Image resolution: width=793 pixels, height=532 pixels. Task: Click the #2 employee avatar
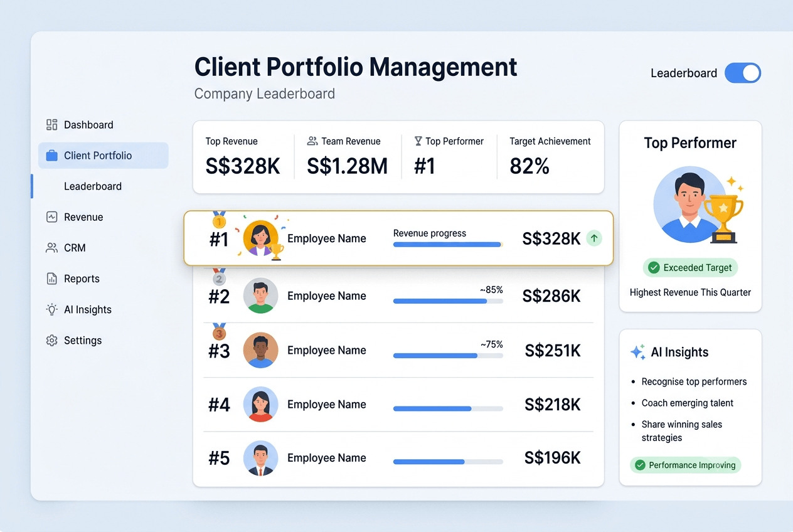coord(260,295)
